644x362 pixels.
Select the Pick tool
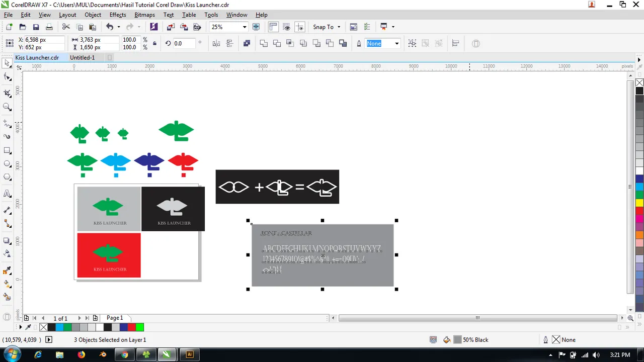pyautogui.click(x=7, y=63)
